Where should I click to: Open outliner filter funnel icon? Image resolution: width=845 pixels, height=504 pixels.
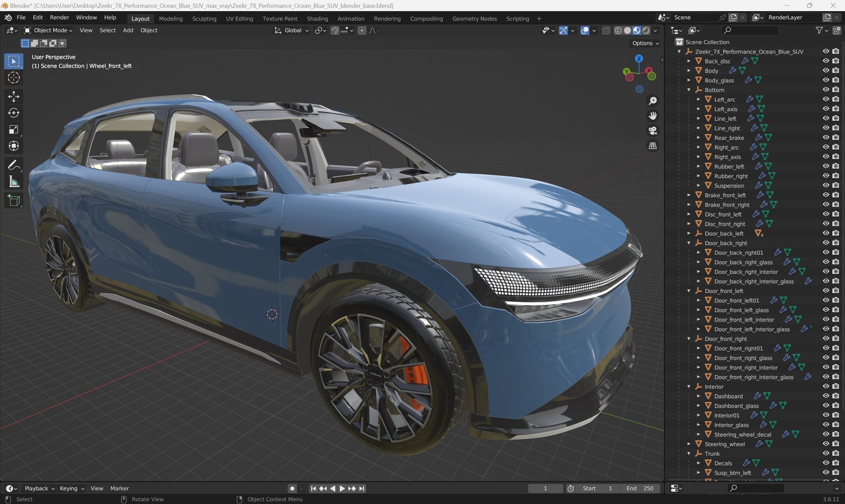click(819, 30)
